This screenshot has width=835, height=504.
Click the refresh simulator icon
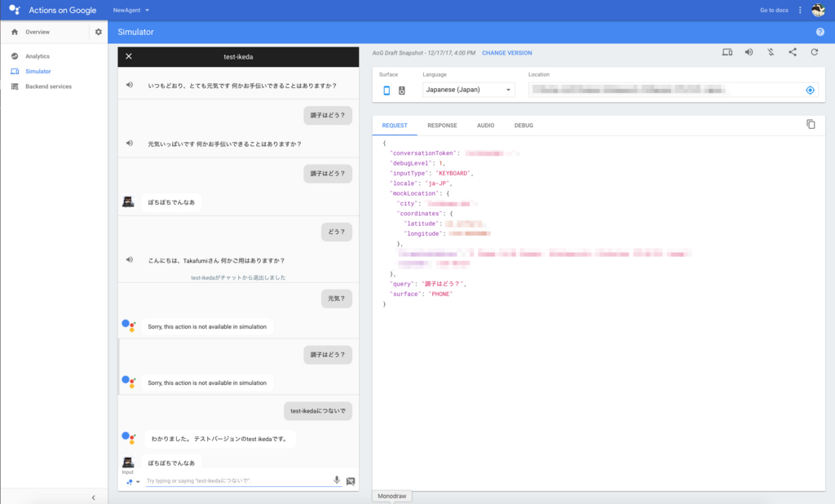(x=815, y=52)
